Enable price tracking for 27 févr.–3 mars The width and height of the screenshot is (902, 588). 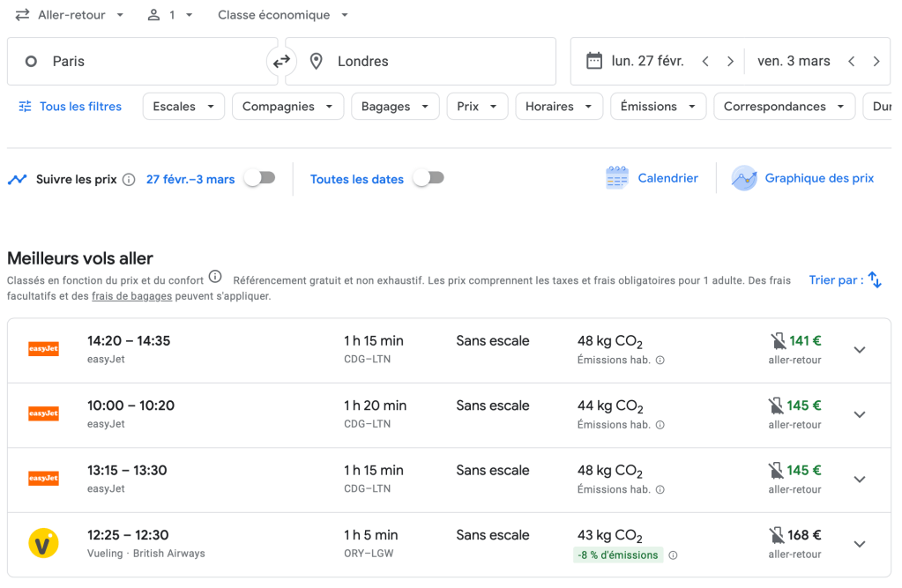(x=259, y=178)
